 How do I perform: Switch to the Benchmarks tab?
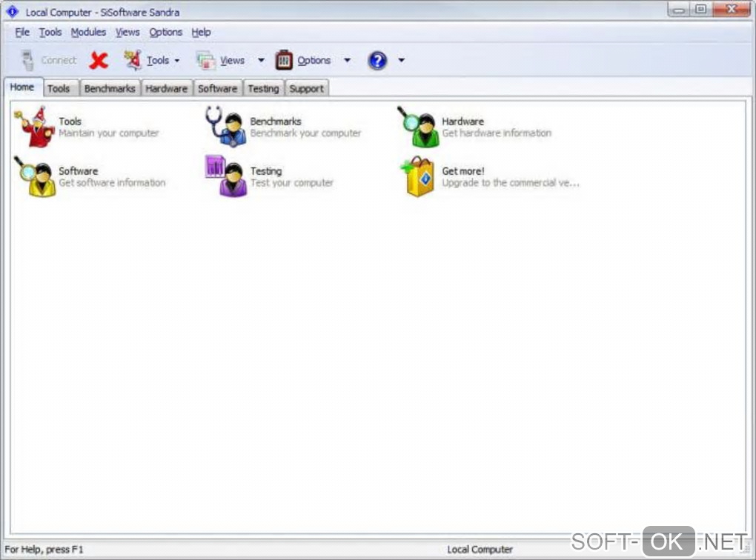[110, 88]
